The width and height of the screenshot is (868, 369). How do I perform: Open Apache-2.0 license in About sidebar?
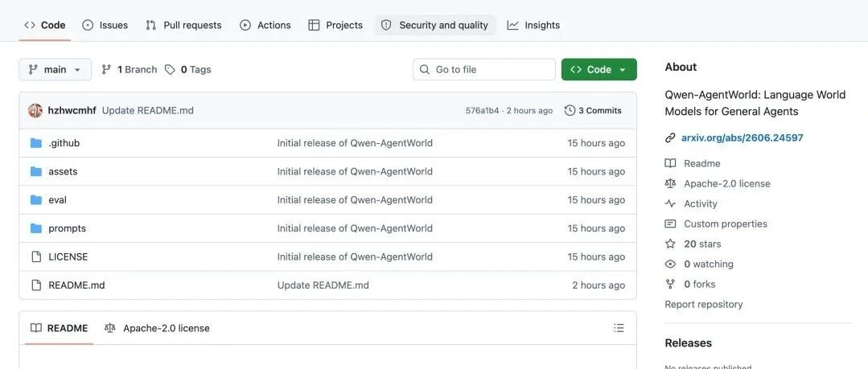[x=727, y=183]
